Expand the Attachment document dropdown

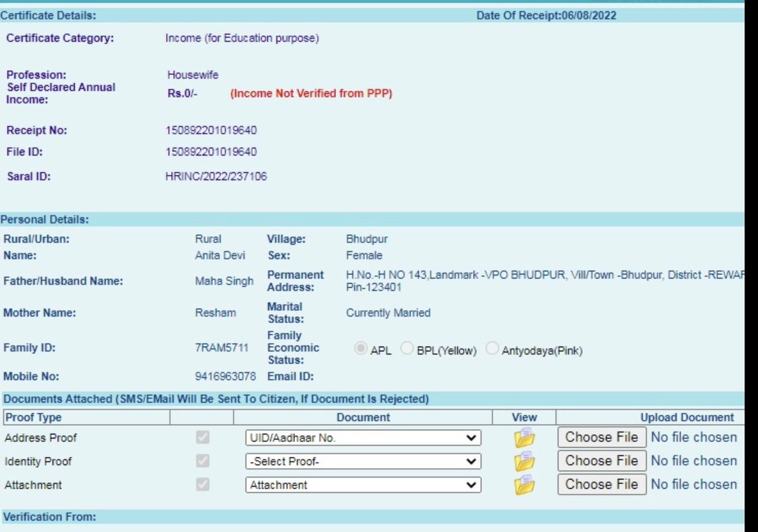363,485
